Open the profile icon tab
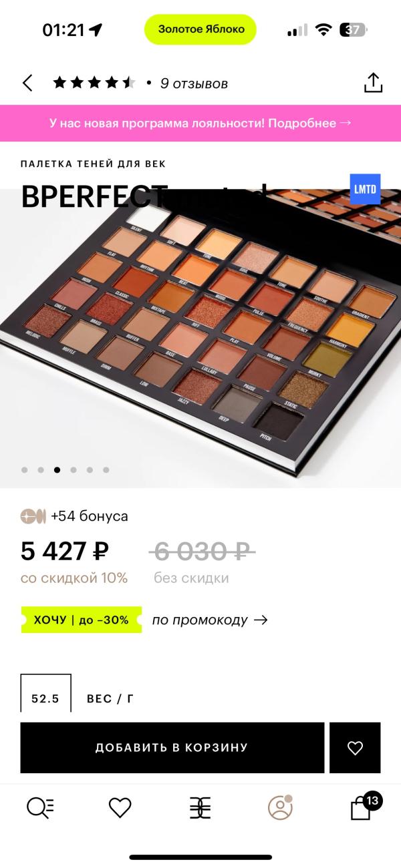This screenshot has height=868, width=401. point(280,807)
